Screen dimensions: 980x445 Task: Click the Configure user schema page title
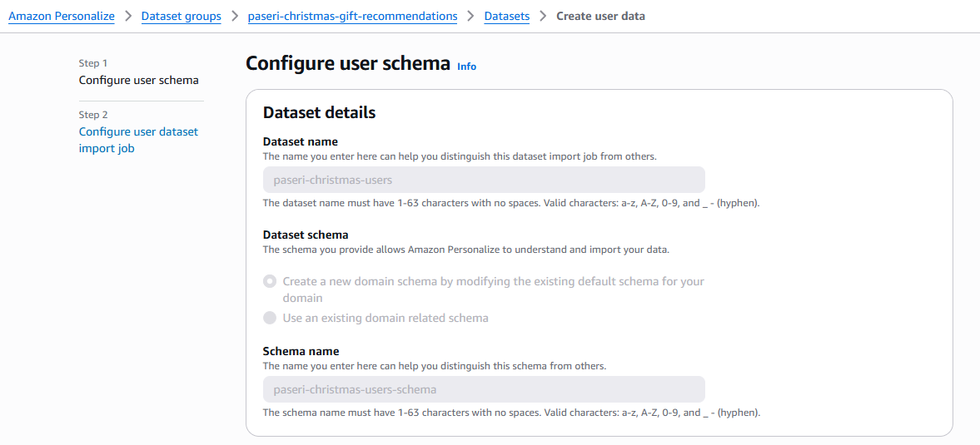[x=348, y=63]
